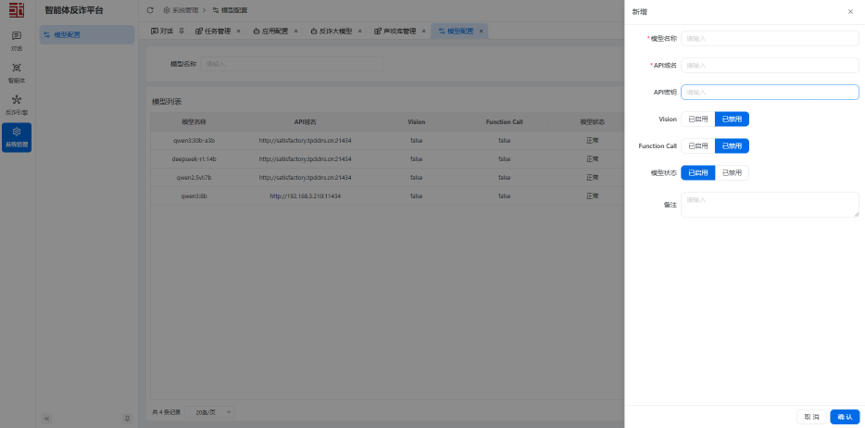Set Function Call to 已启用

pos(698,146)
